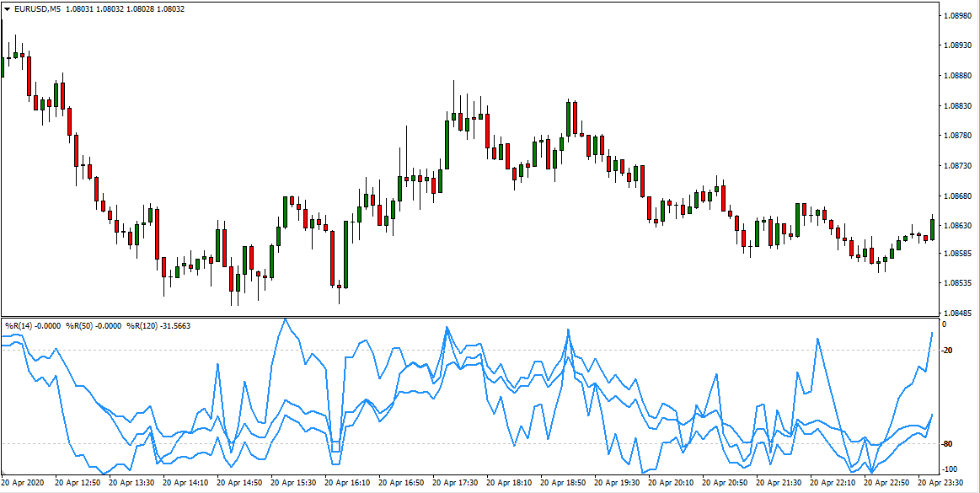Image resolution: width=980 pixels, height=493 pixels.
Task: Click the 20 Apr 12:50 time label
Action: click(x=78, y=484)
